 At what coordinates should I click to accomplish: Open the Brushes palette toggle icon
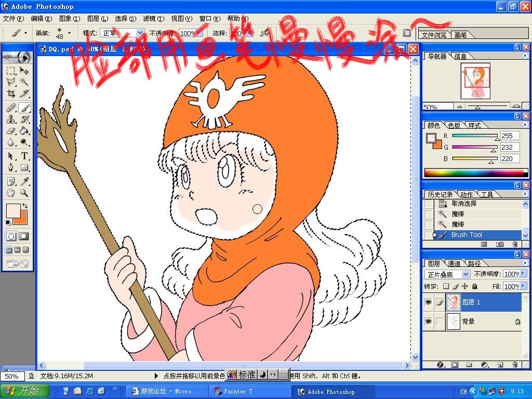tap(406, 33)
